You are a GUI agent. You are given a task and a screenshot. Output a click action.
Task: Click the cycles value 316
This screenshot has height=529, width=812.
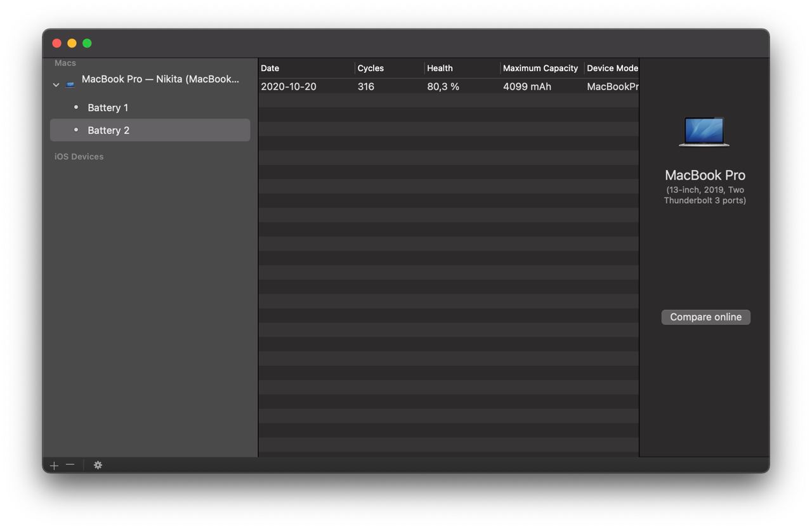click(366, 87)
